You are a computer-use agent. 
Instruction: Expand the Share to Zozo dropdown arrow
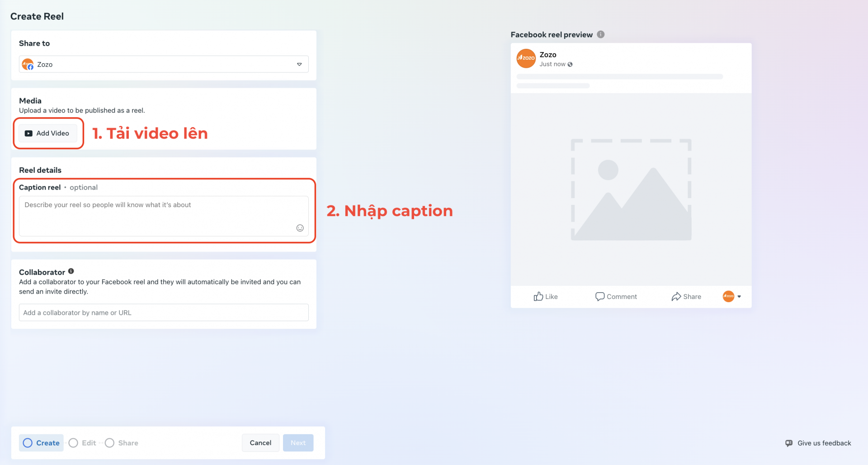point(299,64)
